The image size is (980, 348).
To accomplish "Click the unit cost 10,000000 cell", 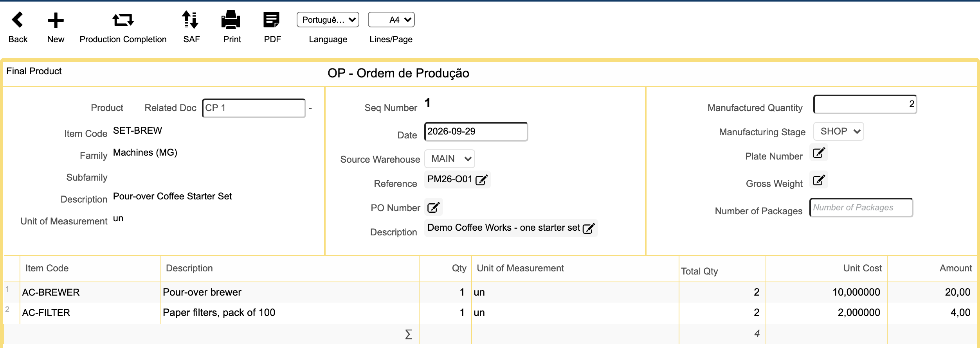I will tap(826, 292).
